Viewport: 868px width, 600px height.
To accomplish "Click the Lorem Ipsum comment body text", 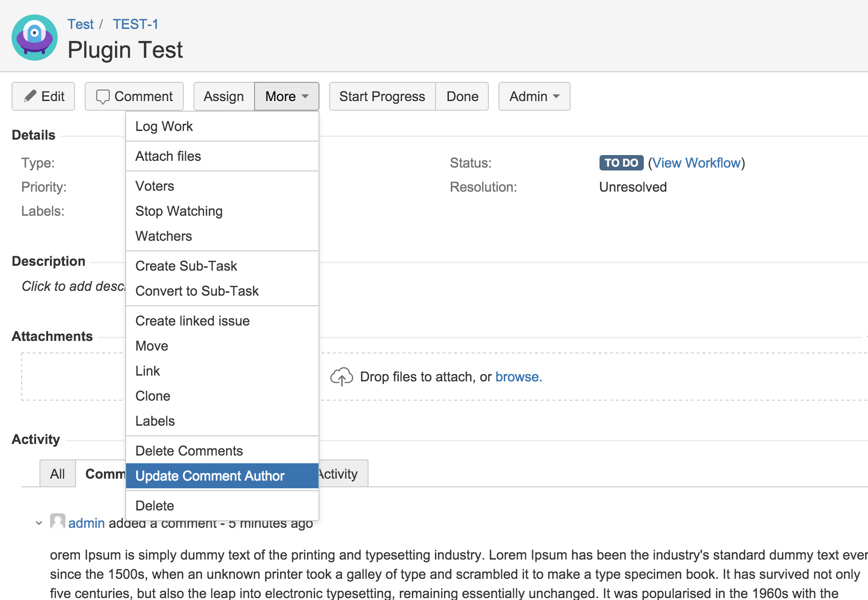I will point(459,574).
